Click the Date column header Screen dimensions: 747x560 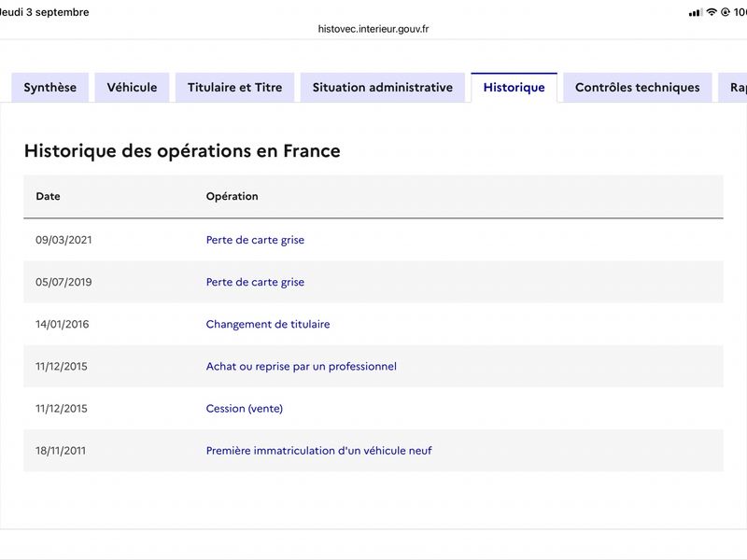tap(49, 196)
